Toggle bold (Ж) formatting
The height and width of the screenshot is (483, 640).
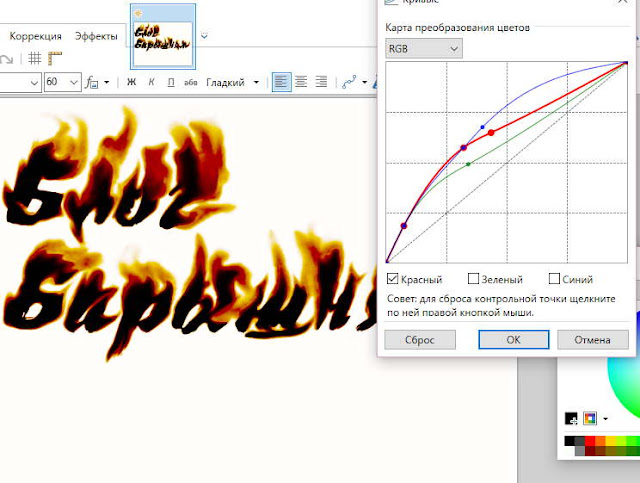(131, 82)
